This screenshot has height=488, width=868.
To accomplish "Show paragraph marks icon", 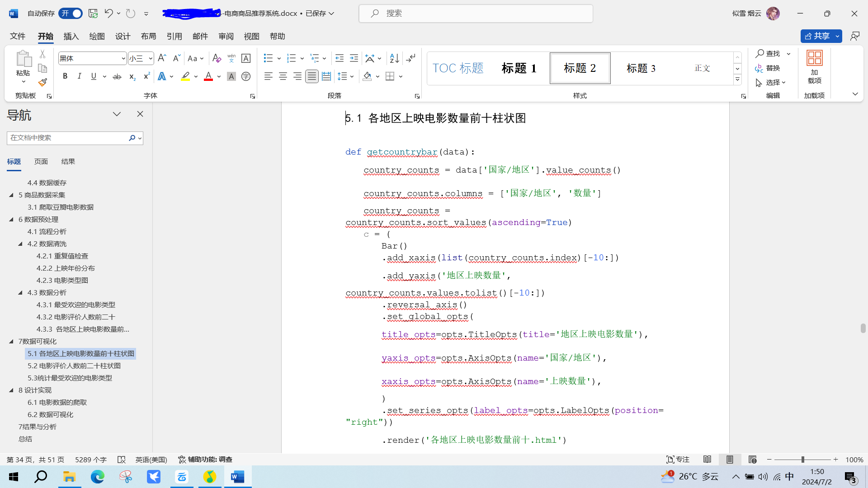I will (x=410, y=58).
